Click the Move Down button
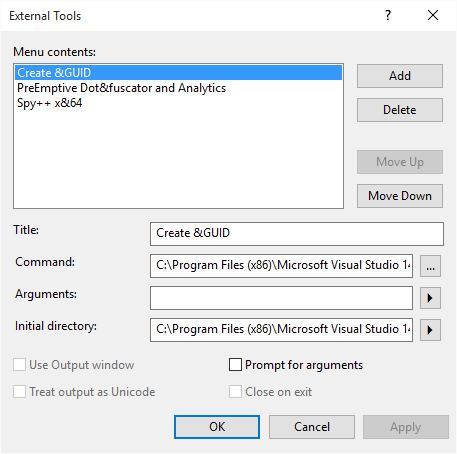457x454 pixels. click(x=400, y=196)
